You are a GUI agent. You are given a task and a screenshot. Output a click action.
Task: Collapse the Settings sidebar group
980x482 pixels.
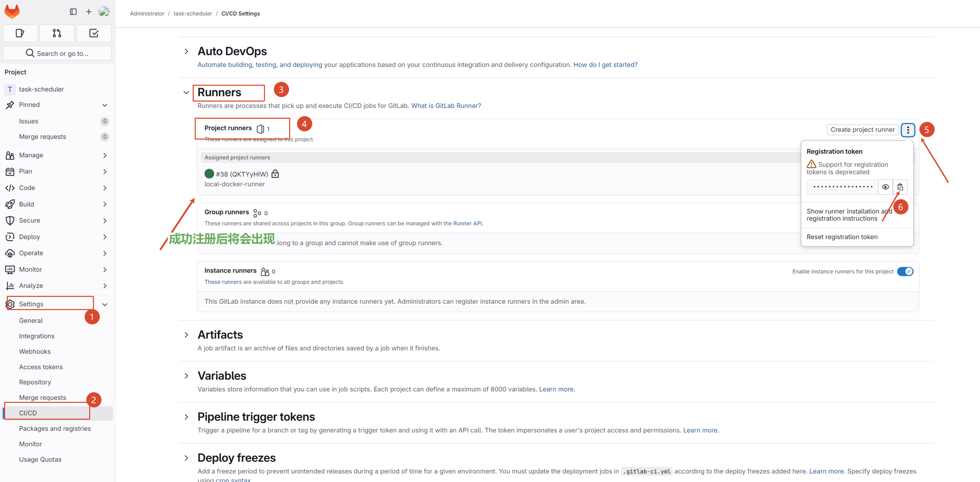click(x=105, y=304)
